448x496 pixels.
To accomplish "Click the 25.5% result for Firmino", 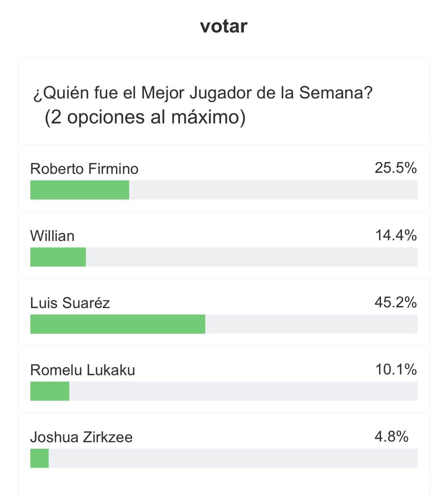I will 395,168.
